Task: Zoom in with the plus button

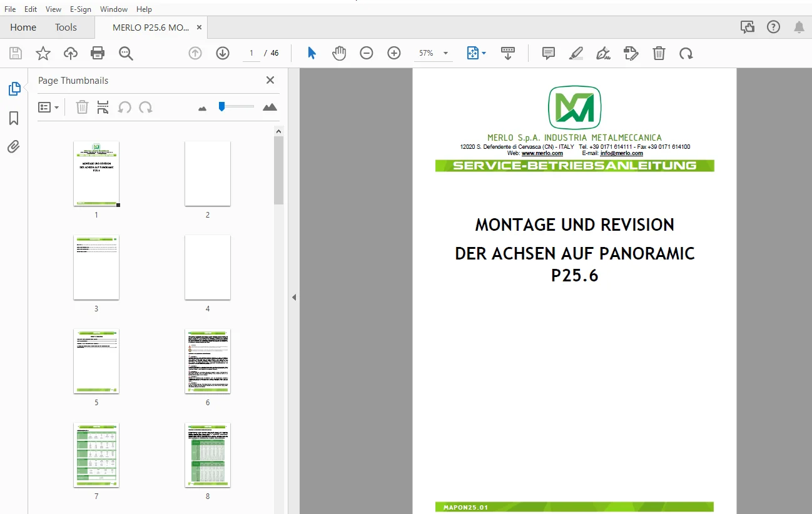Action: point(394,53)
